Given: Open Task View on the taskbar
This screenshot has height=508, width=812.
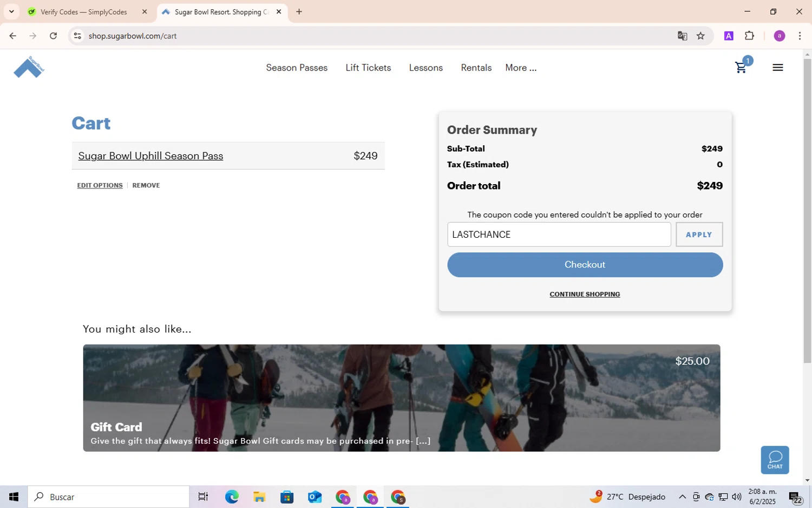Looking at the screenshot, I should [x=203, y=497].
